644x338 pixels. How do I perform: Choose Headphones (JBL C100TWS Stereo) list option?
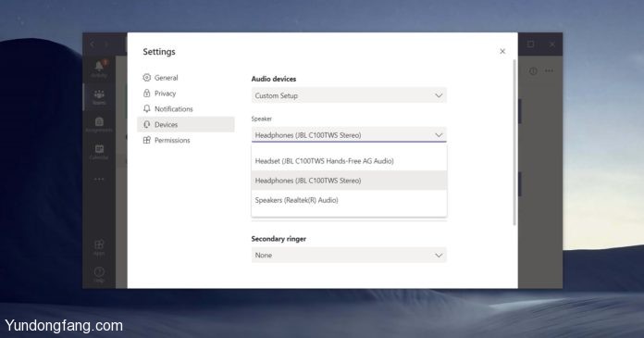[349, 181]
